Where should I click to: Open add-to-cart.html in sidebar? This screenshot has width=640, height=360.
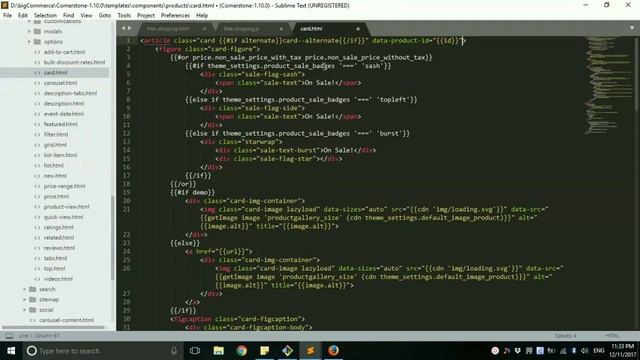(x=64, y=52)
